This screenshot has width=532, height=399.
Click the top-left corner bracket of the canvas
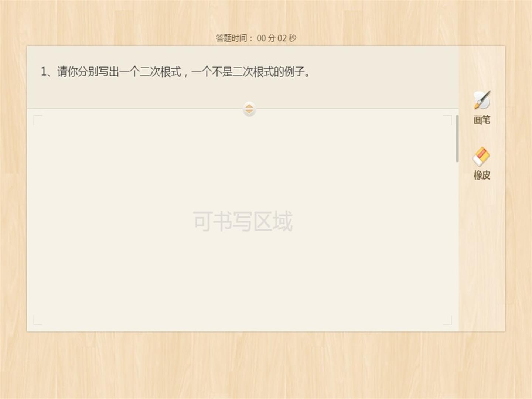click(x=37, y=119)
